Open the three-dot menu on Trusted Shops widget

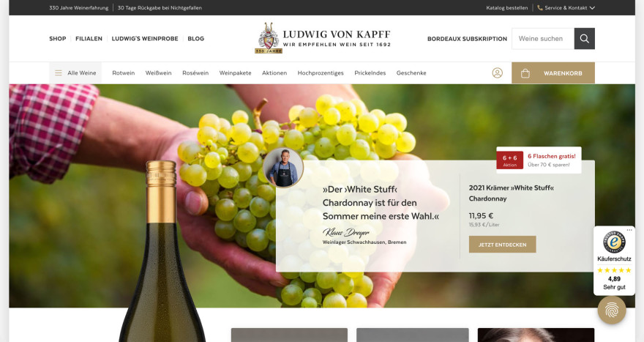(629, 230)
